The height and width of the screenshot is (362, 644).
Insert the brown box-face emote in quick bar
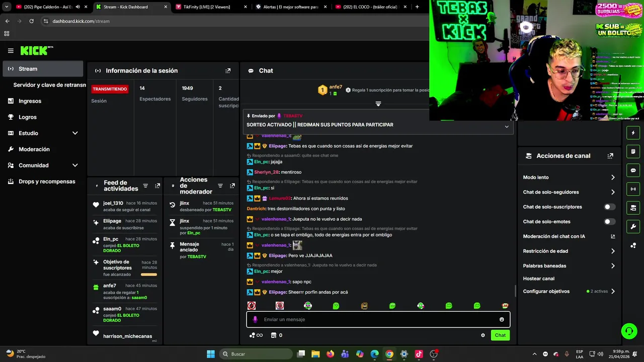(364, 306)
